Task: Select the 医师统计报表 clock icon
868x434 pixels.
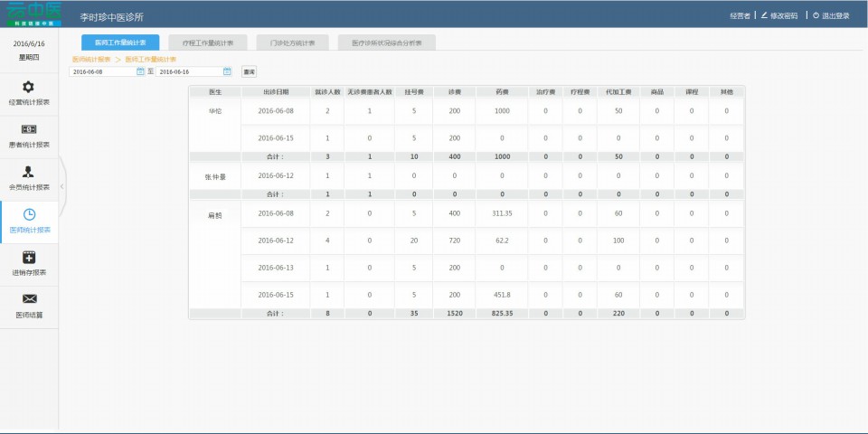Action: tap(29, 214)
